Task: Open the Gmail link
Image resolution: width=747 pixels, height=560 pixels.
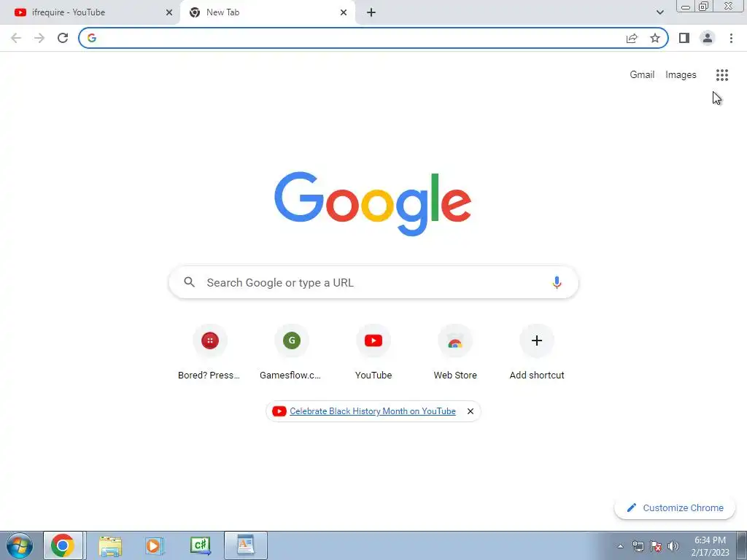Action: coord(642,75)
